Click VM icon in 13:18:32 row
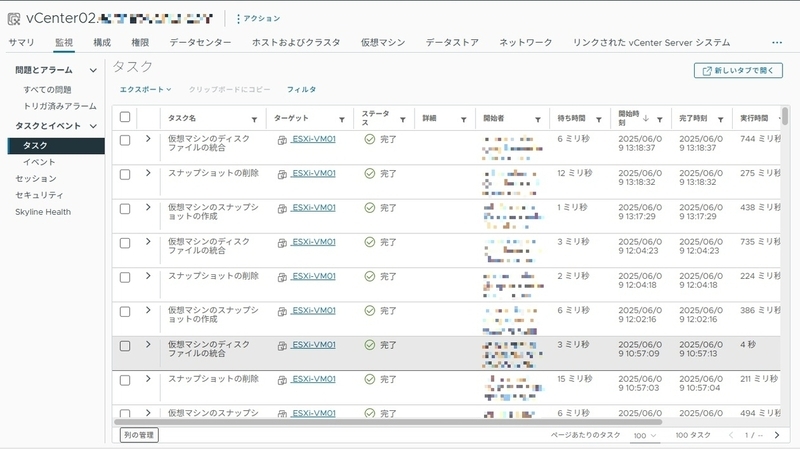 coord(282,174)
